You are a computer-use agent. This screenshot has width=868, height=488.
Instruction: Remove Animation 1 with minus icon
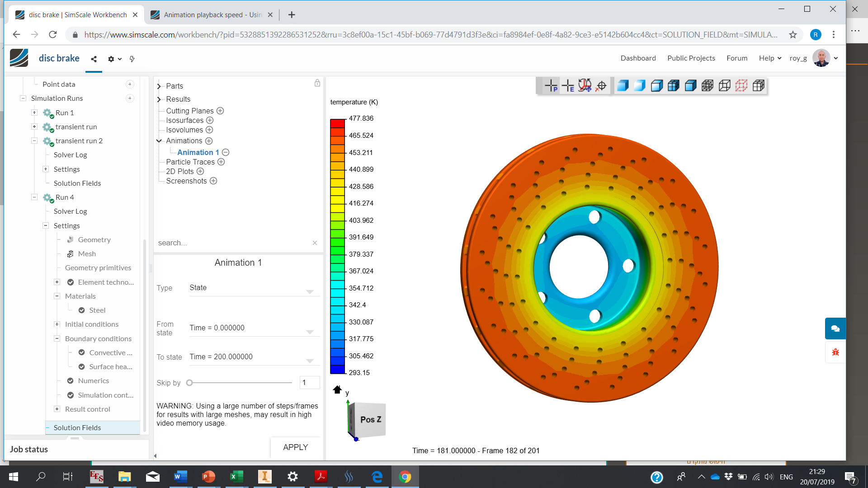[x=226, y=152]
